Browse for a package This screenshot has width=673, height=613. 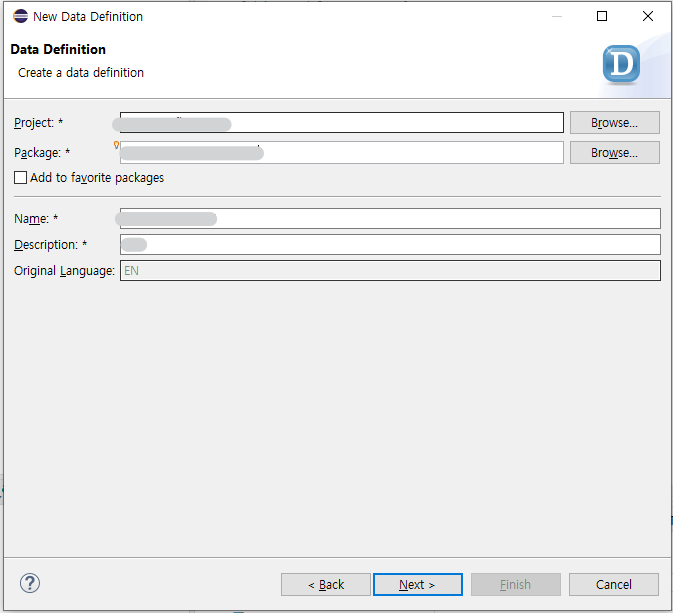[x=614, y=153]
